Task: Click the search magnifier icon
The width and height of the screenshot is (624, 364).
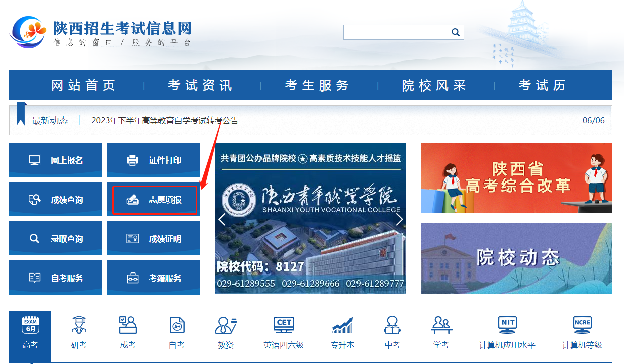Action: (456, 32)
